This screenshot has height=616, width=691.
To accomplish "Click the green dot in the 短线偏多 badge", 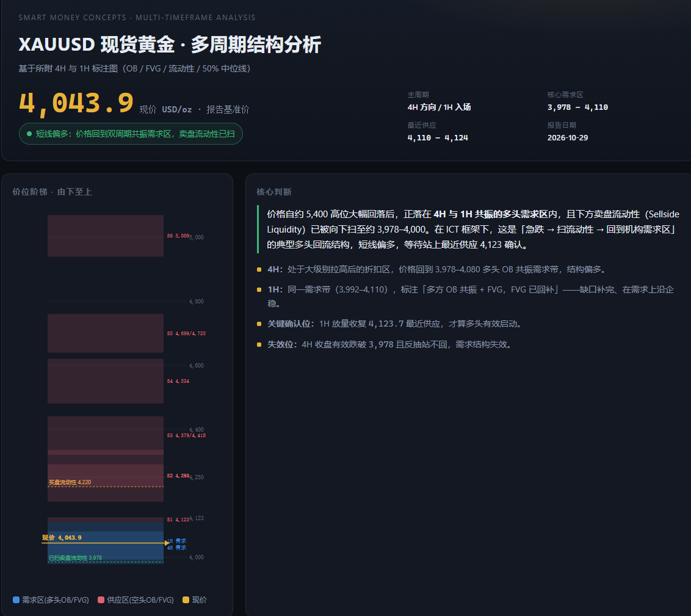I will (29, 134).
